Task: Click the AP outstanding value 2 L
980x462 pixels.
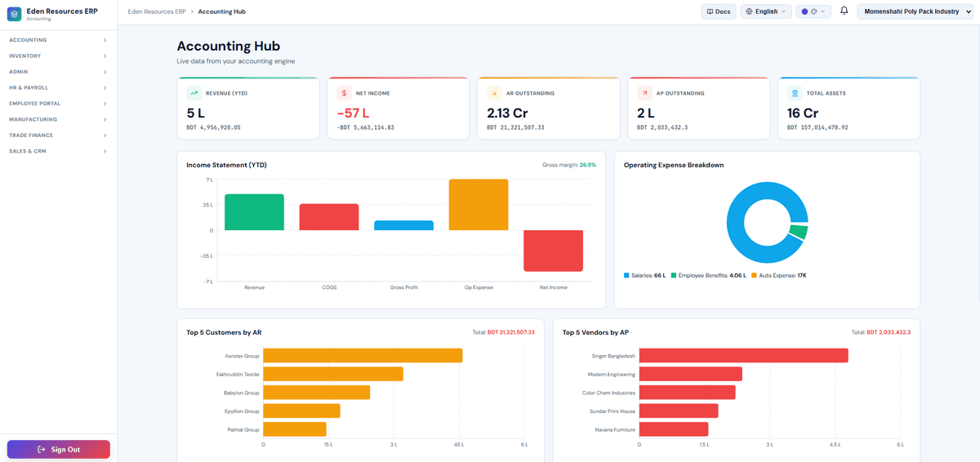Action: 646,113
